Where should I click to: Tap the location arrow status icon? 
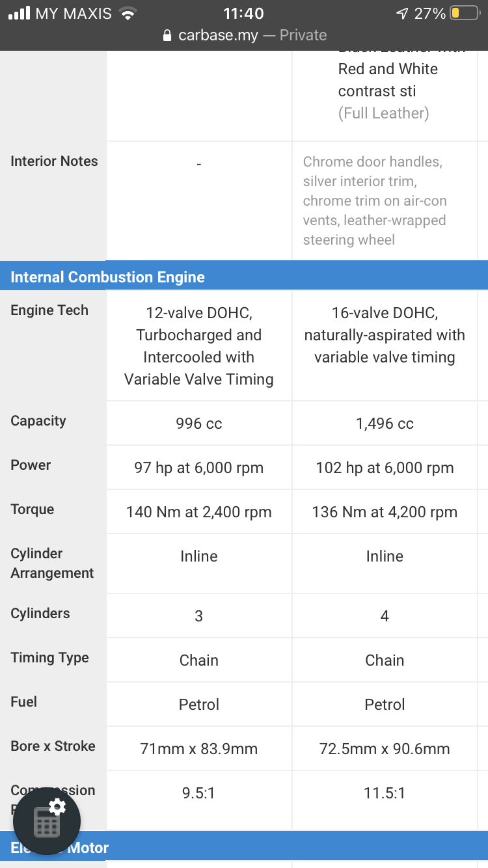(401, 14)
